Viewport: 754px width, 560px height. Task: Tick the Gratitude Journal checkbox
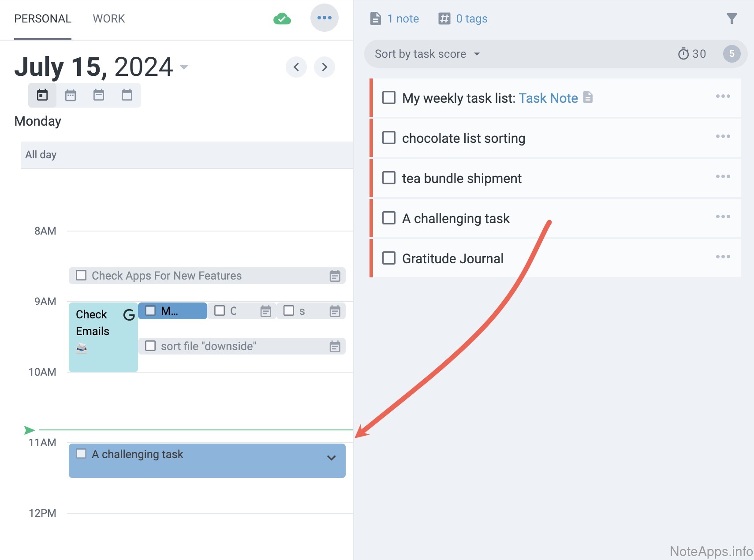coord(388,258)
